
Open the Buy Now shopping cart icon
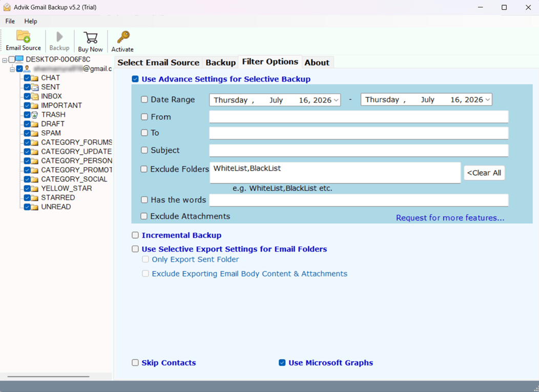click(90, 37)
